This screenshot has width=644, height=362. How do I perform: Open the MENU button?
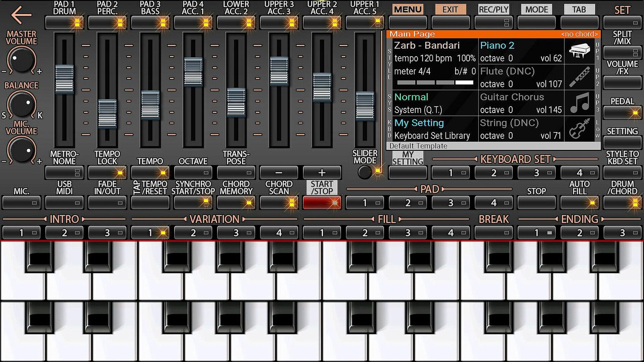pyautogui.click(x=408, y=23)
